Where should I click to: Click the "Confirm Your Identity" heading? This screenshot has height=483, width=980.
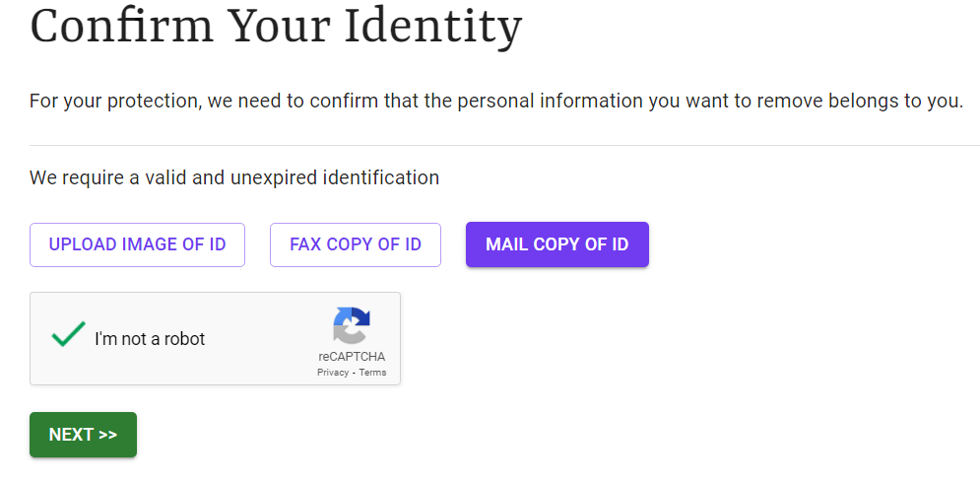click(x=276, y=27)
